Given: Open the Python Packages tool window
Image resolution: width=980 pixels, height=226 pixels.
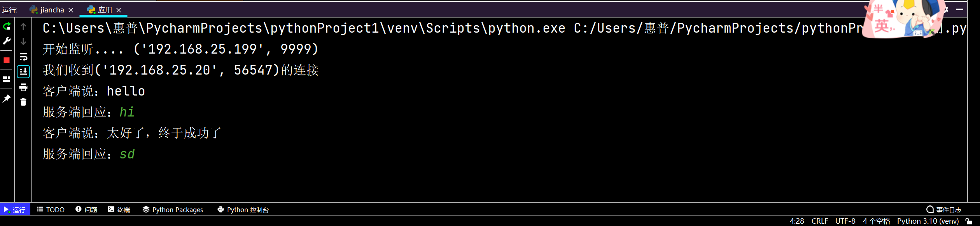Looking at the screenshot, I should (x=173, y=210).
